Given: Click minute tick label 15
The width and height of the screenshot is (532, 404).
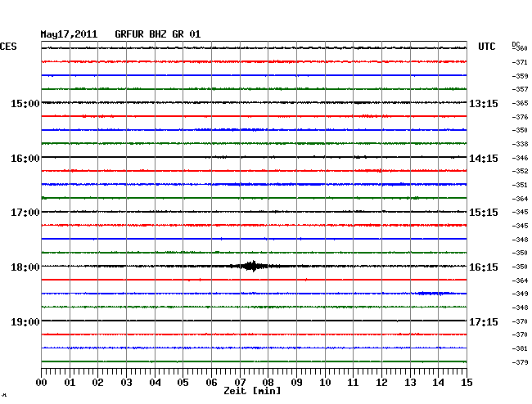Looking at the screenshot, I should click(x=467, y=383).
